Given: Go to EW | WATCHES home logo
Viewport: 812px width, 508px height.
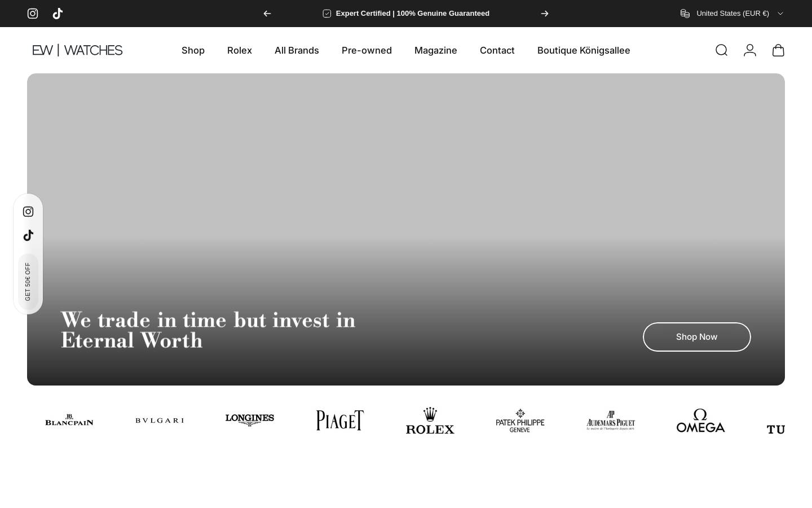Looking at the screenshot, I should click(x=77, y=50).
